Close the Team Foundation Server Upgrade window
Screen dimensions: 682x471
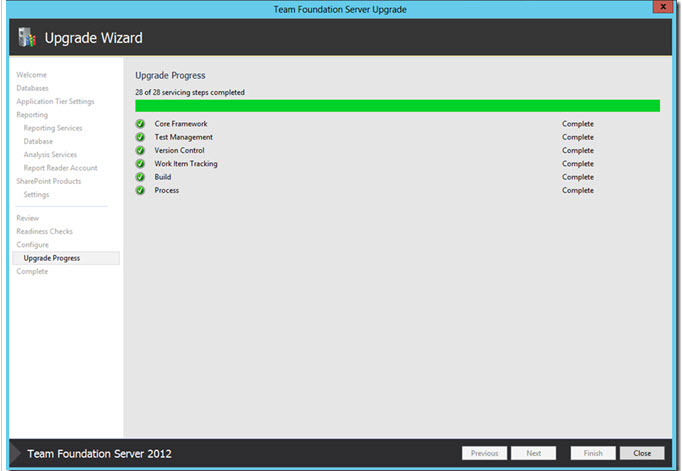[x=663, y=7]
